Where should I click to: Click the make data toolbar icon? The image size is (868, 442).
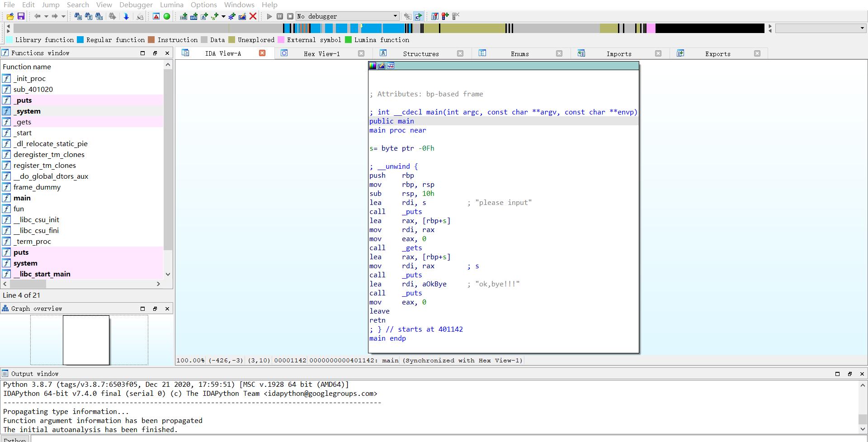coord(194,16)
